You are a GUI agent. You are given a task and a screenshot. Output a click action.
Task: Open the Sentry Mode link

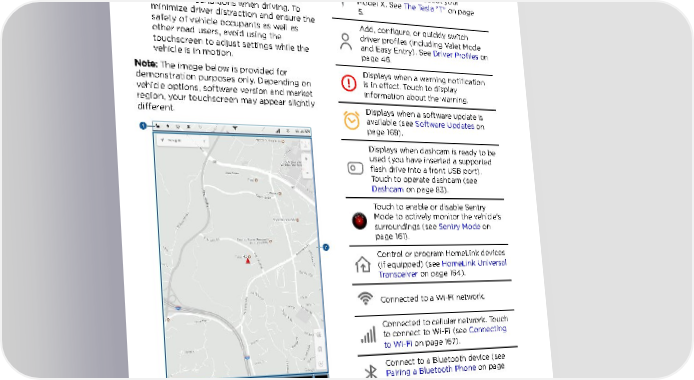pyautogui.click(x=459, y=226)
